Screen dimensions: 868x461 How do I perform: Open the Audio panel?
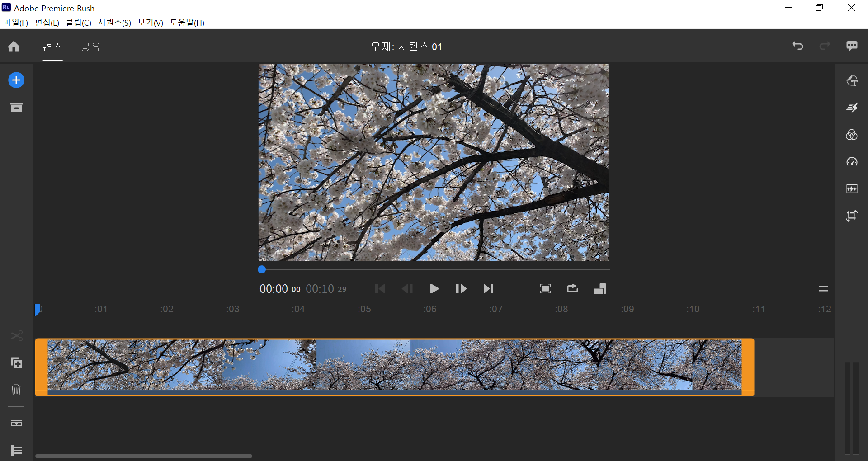pyautogui.click(x=852, y=188)
